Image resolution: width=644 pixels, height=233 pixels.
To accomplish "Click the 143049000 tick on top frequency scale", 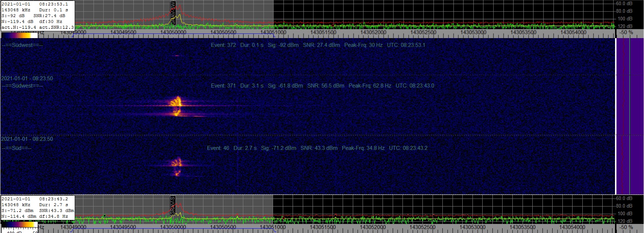I will pyautogui.click(x=73, y=32).
